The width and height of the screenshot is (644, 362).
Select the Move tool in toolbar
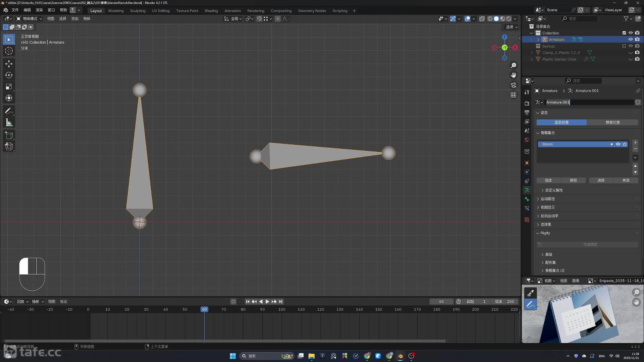(9, 64)
